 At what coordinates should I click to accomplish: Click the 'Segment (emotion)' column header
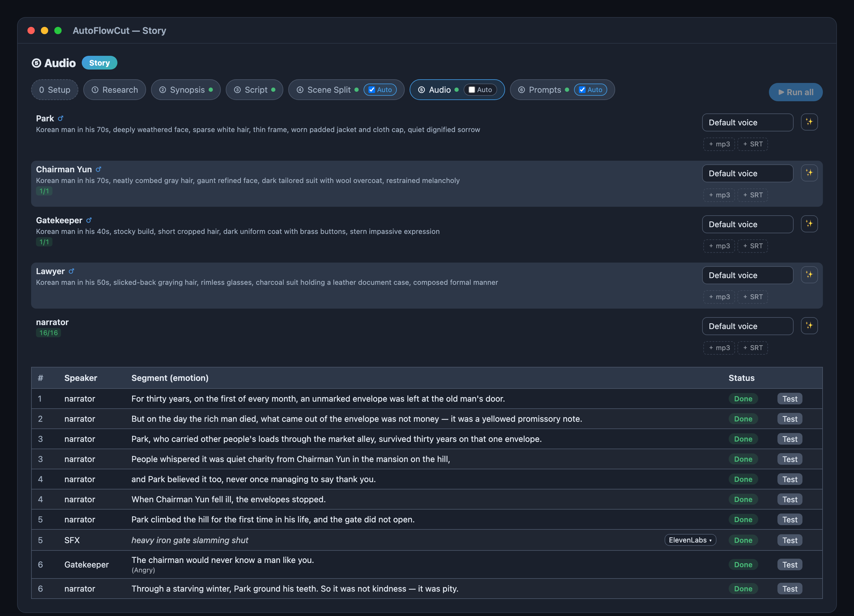point(170,378)
